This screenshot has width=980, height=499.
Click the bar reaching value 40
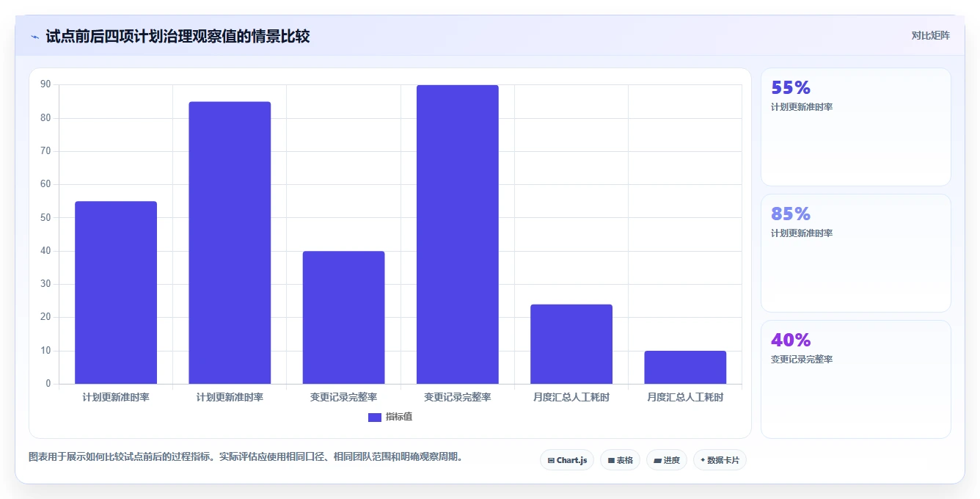343,318
